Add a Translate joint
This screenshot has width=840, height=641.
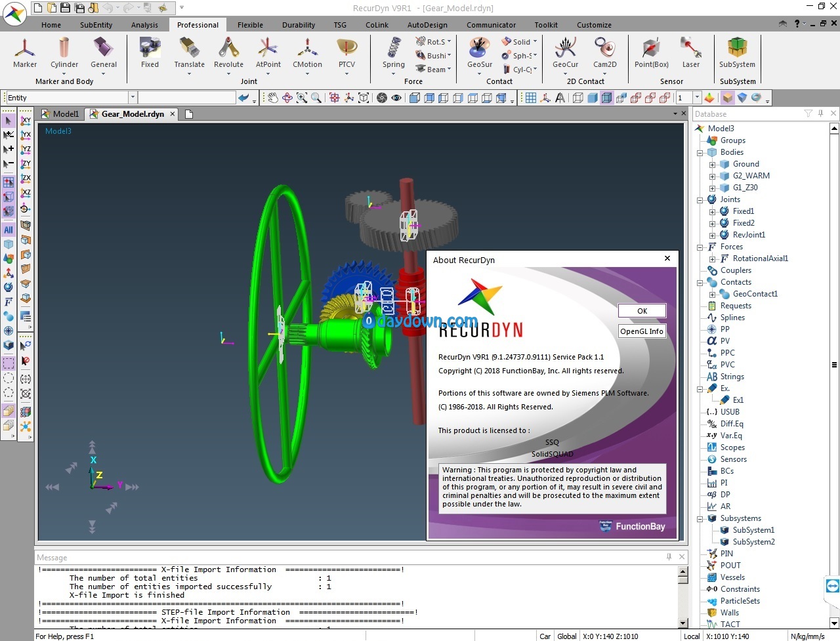pos(189,52)
